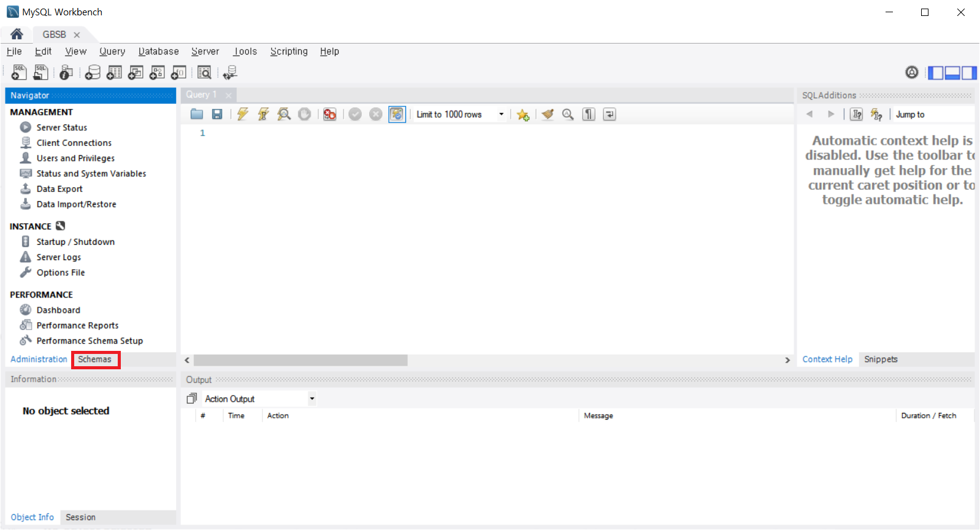Open preferences gear icon at top right
Viewport: 980px width, 530px height.
(x=912, y=72)
